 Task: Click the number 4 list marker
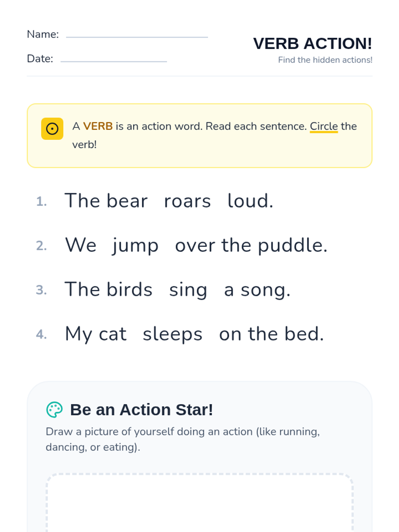41,334
